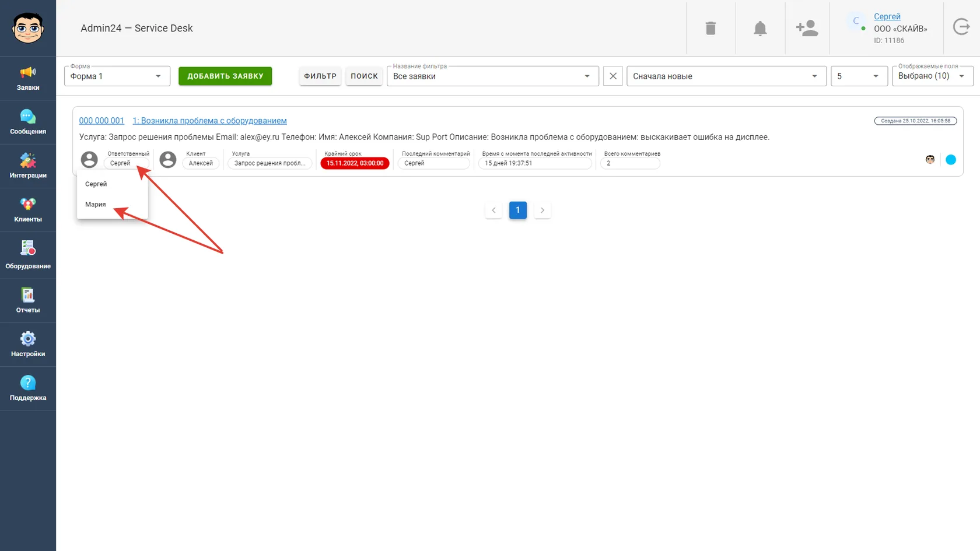980x551 pixels.
Task: Open notifications bell
Action: (x=760, y=28)
